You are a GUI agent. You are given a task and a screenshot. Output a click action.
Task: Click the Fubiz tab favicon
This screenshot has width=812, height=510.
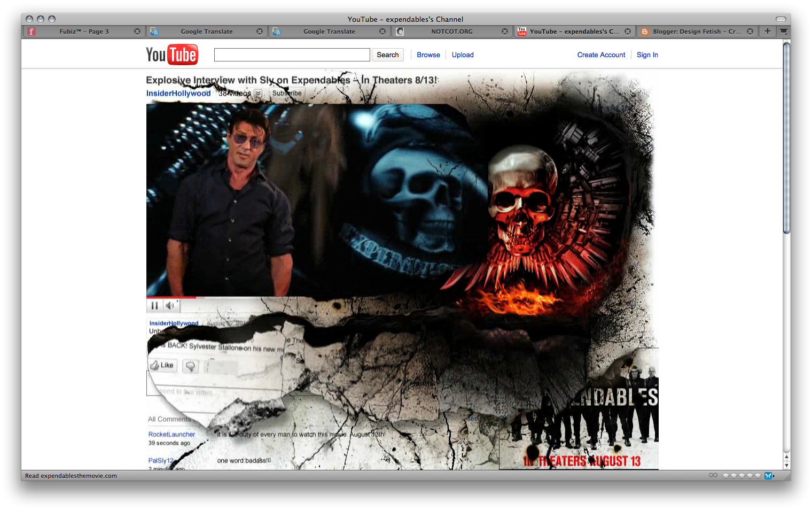pyautogui.click(x=32, y=32)
